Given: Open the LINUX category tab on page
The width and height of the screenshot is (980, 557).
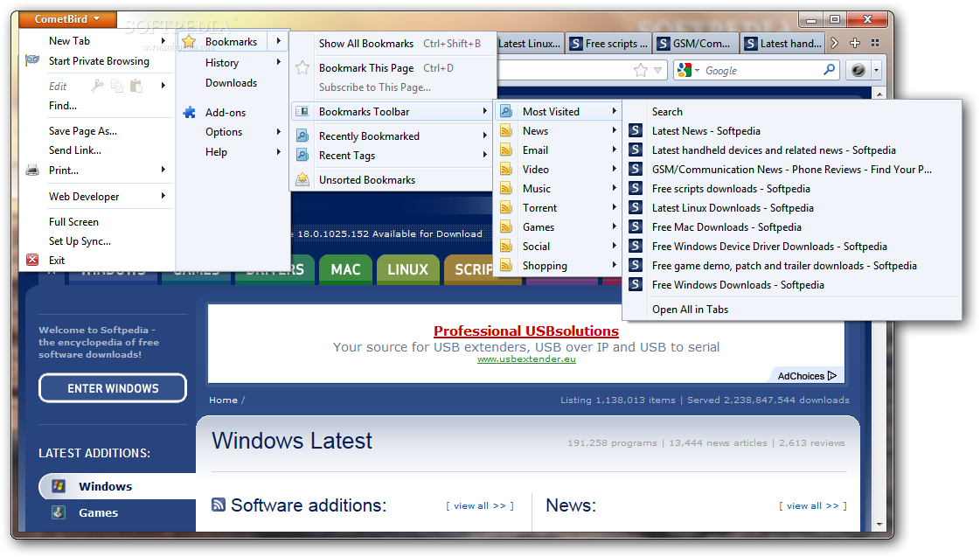Looking at the screenshot, I should click(x=407, y=269).
